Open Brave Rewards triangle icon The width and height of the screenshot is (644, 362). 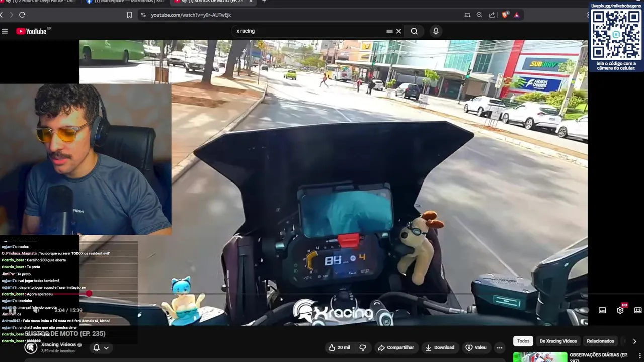pos(516,15)
